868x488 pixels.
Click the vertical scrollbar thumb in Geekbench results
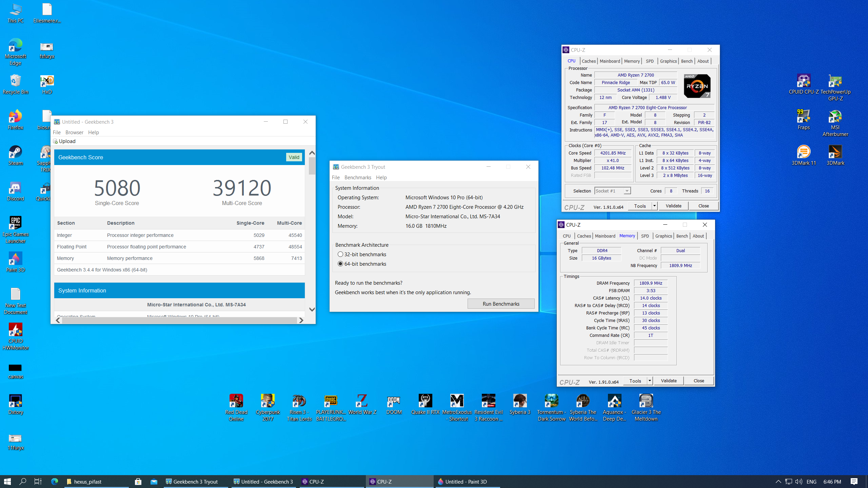312,166
